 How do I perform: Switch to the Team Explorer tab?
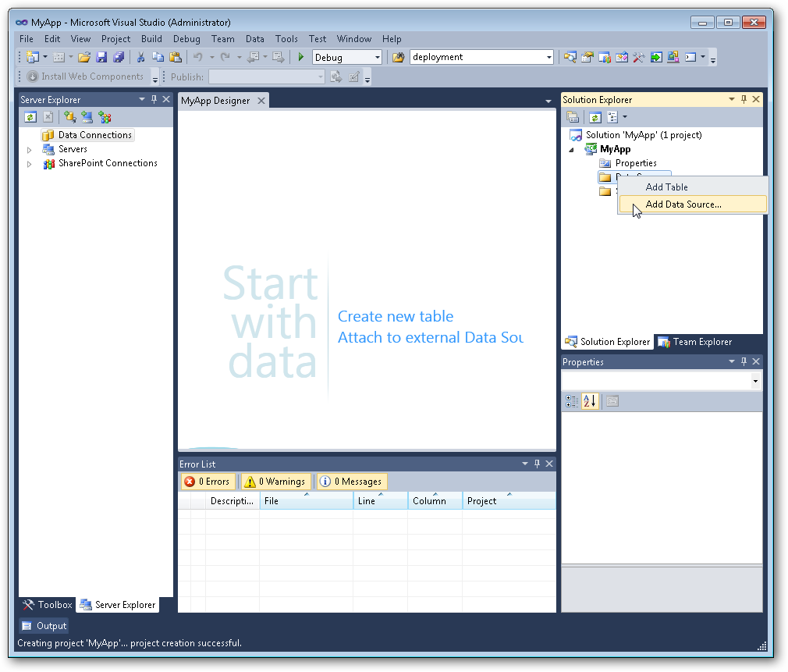699,342
